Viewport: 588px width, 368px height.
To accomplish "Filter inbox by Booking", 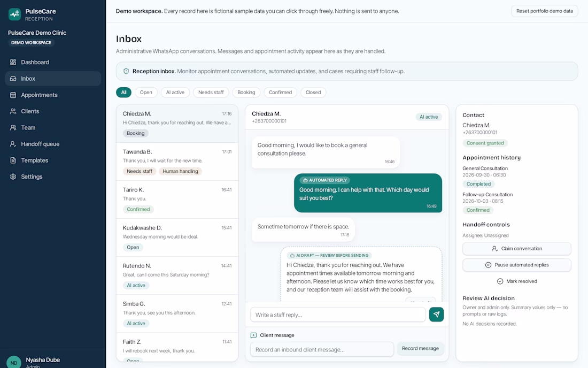I will pyautogui.click(x=246, y=93).
